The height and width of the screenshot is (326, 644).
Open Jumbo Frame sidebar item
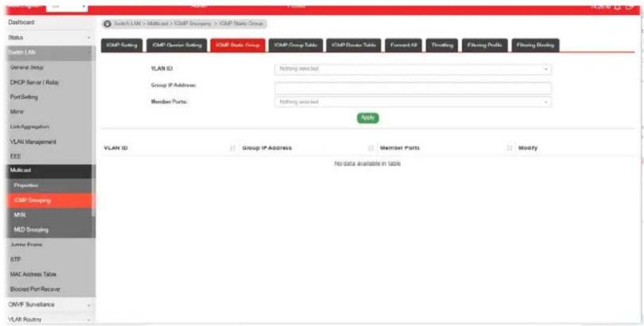click(49, 245)
